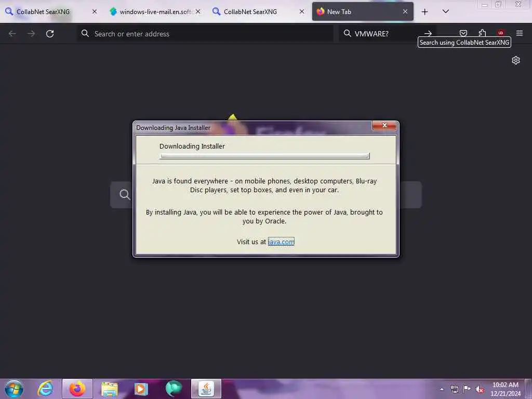The image size is (532, 399).
Task: Close the first CollabNet SearXNG tab
Action: point(95,12)
